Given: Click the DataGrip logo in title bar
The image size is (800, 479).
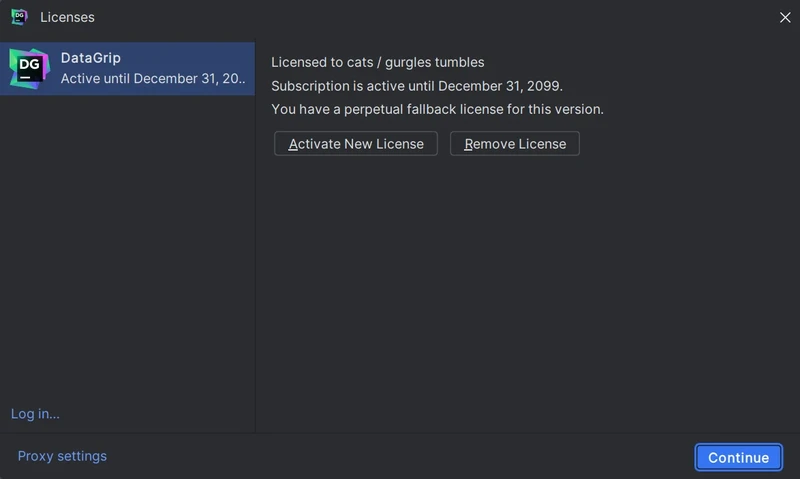Looking at the screenshot, I should [x=19, y=17].
